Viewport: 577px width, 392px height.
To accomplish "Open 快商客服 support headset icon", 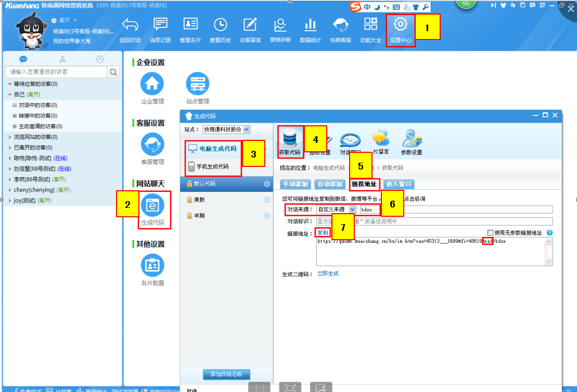I will (340, 25).
